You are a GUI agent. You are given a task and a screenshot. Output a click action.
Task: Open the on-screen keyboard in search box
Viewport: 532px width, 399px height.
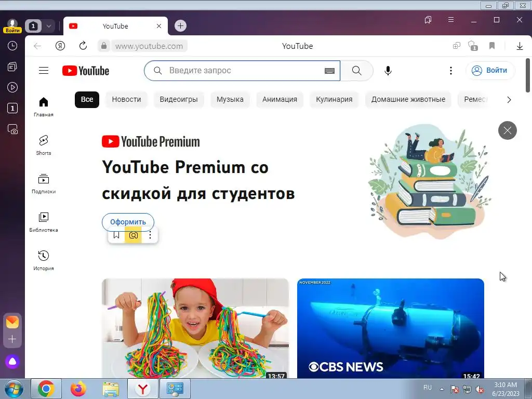329,71
